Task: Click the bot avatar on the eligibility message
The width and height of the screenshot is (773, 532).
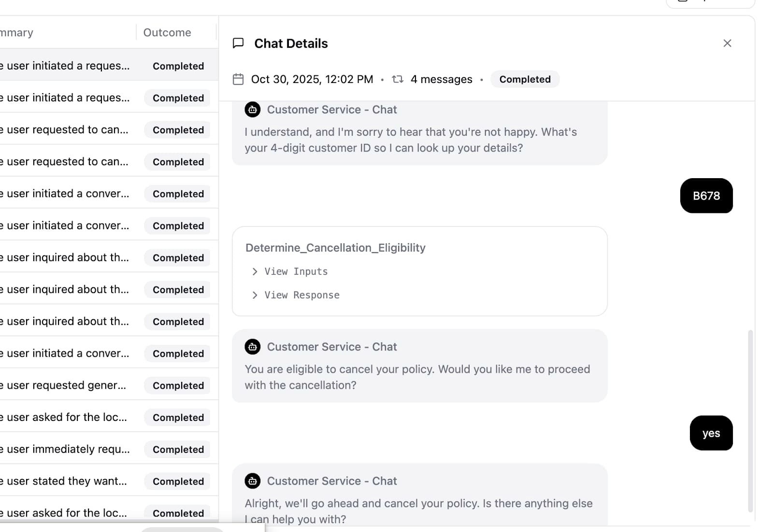Action: coord(253,347)
